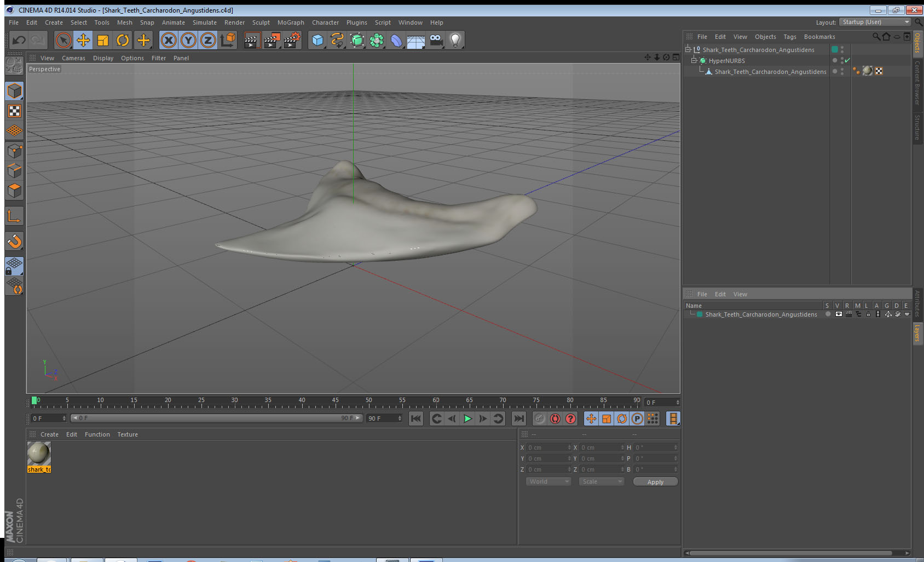This screenshot has height=562, width=924.
Task: Toggle layer view flag for shark layer
Action: [x=838, y=314]
